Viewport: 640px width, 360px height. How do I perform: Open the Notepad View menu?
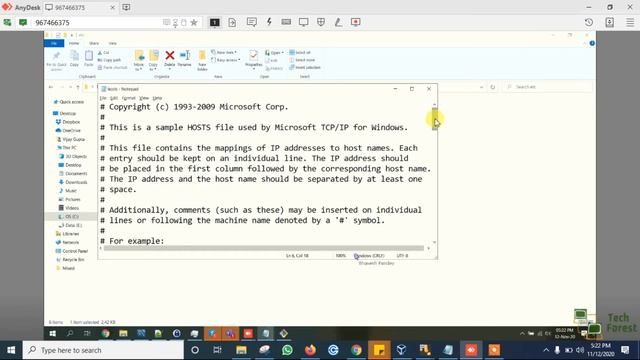[144, 98]
